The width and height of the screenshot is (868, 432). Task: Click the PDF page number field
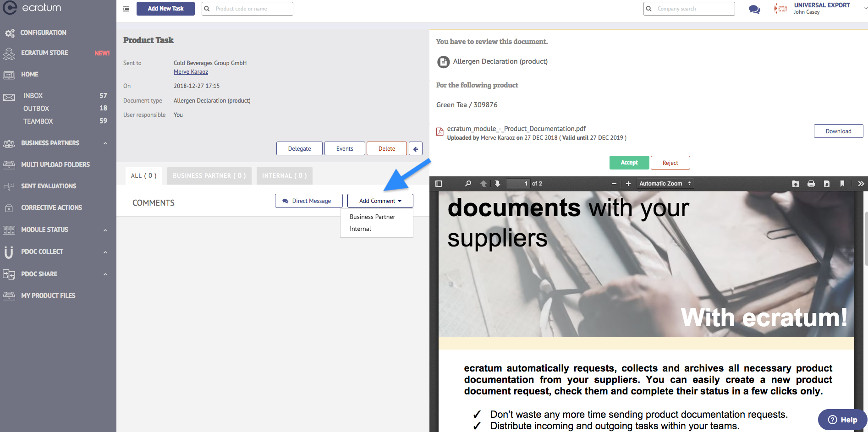[x=518, y=184]
